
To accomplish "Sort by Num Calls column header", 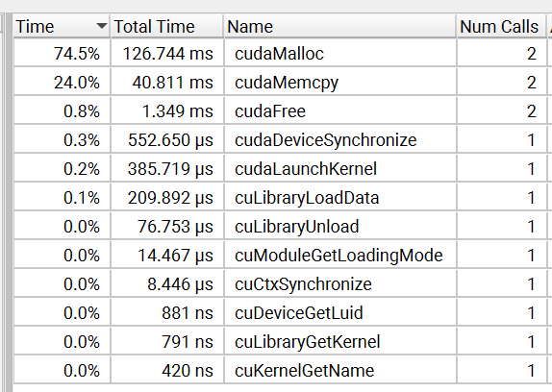I will click(x=502, y=26).
